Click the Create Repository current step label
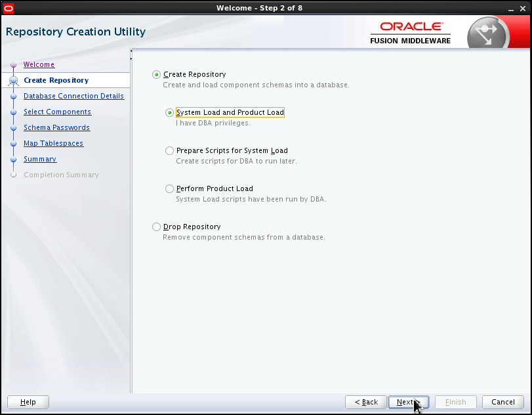The width and height of the screenshot is (532, 415). point(56,80)
